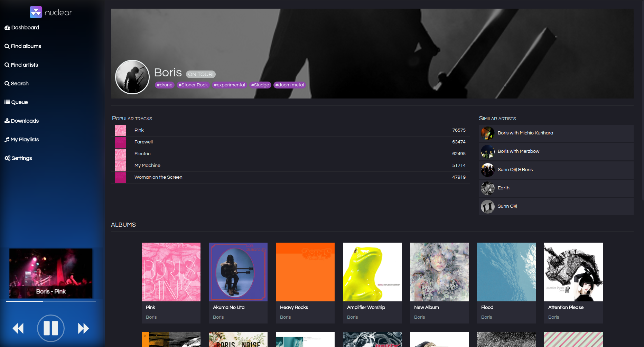The height and width of the screenshot is (347, 644).
Task: Click the Sunn O))) & Boris avatar icon
Action: tap(488, 170)
